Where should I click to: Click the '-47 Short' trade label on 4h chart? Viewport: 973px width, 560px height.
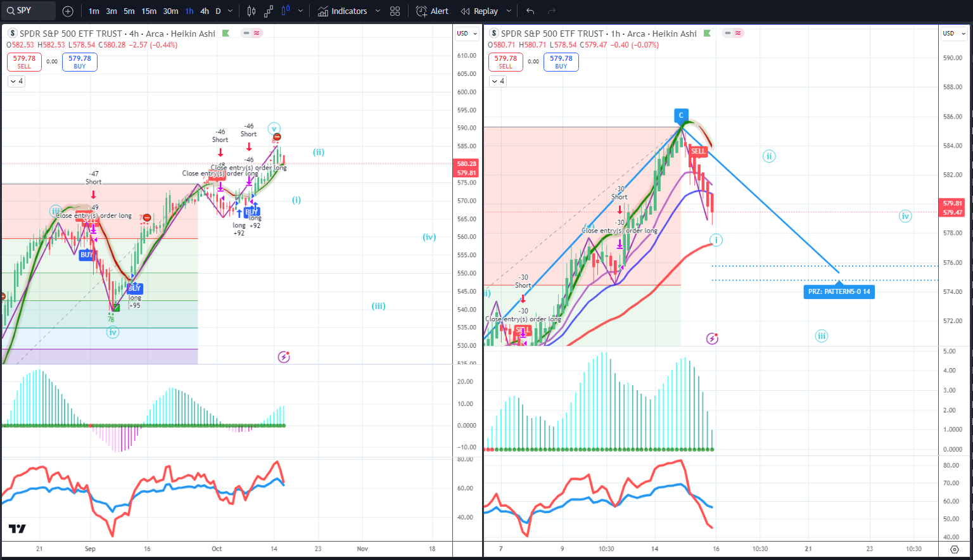[x=94, y=178]
